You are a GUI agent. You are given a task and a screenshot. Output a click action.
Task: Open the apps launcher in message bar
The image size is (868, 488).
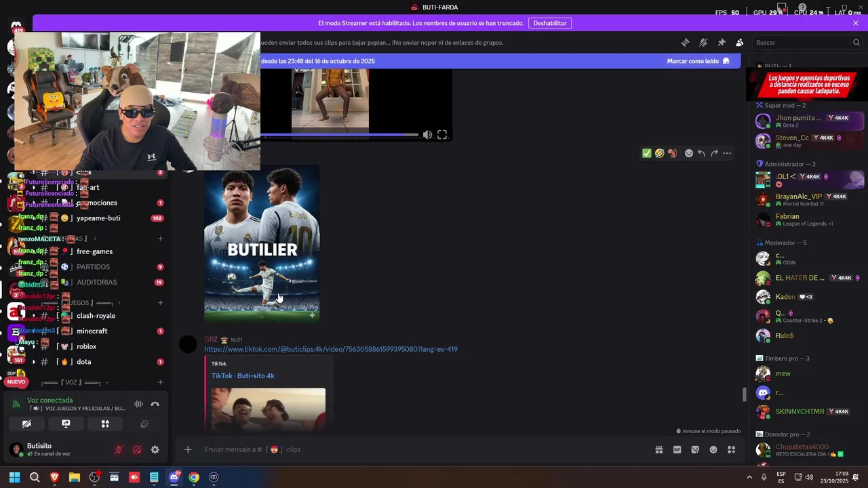(x=732, y=449)
